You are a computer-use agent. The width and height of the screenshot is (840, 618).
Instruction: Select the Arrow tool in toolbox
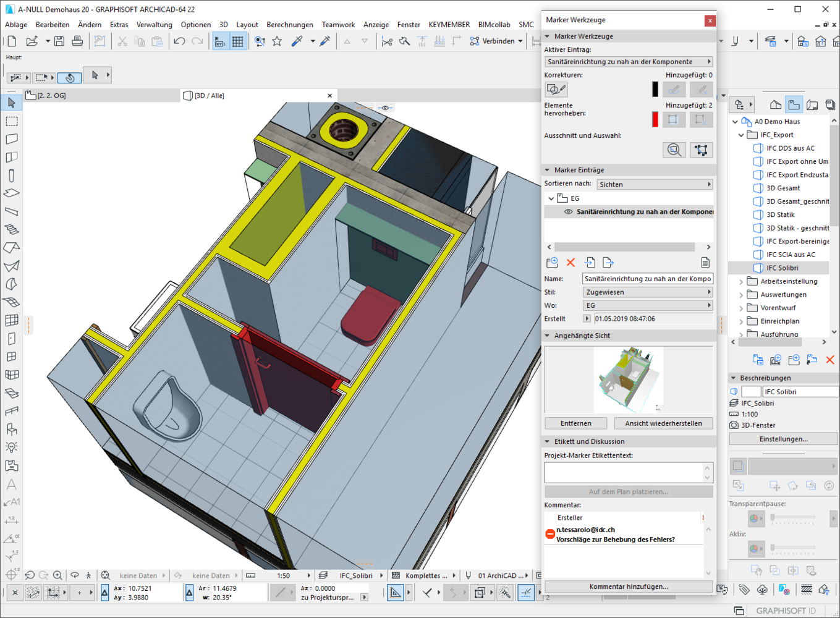(11, 103)
